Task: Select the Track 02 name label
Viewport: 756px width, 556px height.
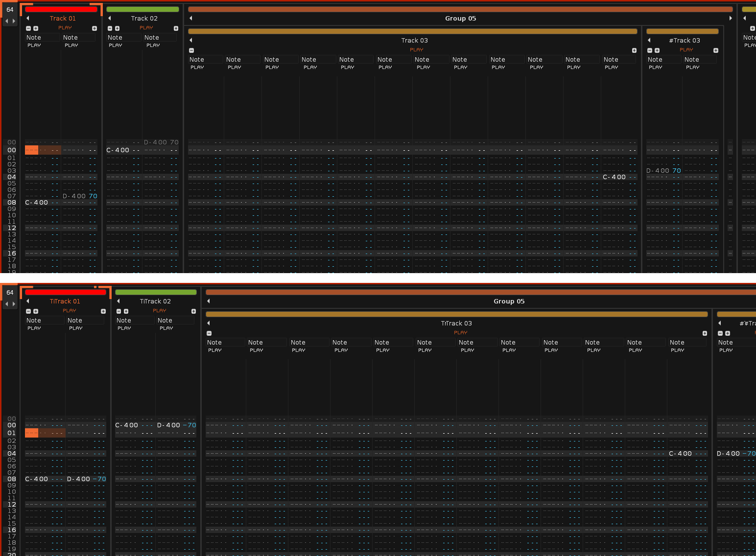Action: pos(144,19)
